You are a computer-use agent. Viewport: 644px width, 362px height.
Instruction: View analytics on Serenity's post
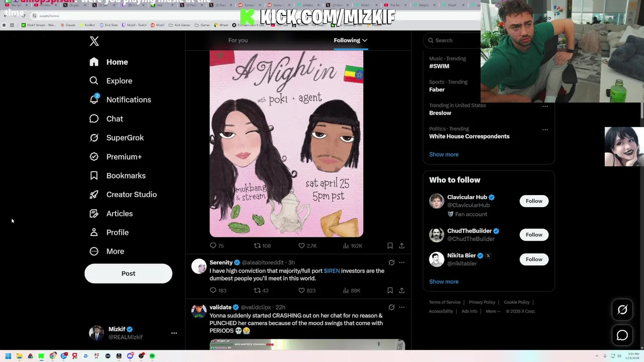click(352, 291)
